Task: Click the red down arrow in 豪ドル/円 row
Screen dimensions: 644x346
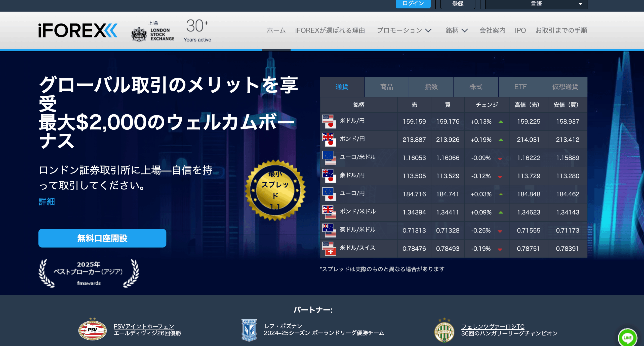Action: point(500,177)
